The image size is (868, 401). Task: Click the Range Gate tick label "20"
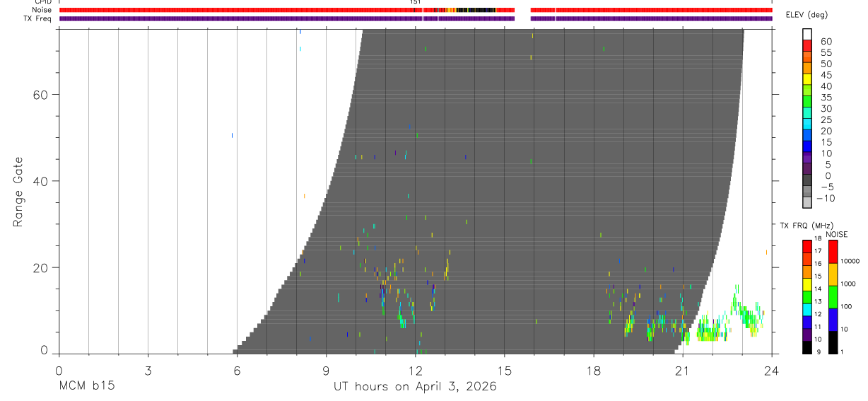pos(41,267)
